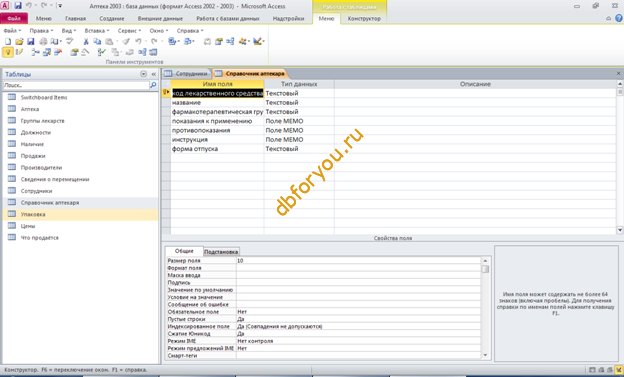Image resolution: width=624 pixels, height=377 pixels.
Task: Open the Indexes icon next to the key
Action: pos(19,52)
